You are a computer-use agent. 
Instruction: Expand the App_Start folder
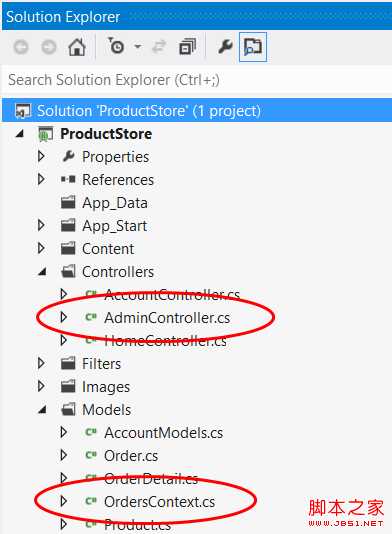41,225
